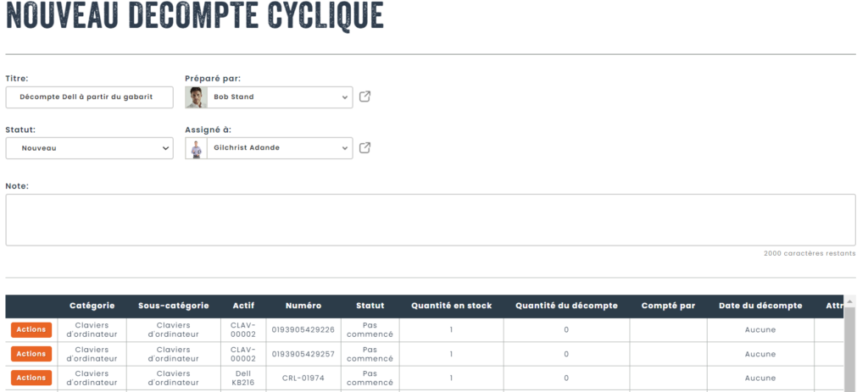Open Actions for row 0193905429226
This screenshot has height=392, width=868.
(x=31, y=329)
